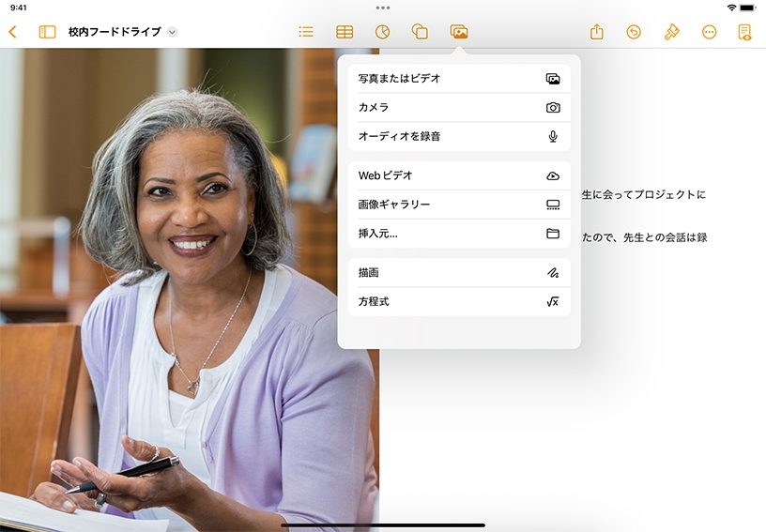Open the shapes insertion icon
Image resolution: width=766 pixels, height=532 pixels.
(421, 32)
